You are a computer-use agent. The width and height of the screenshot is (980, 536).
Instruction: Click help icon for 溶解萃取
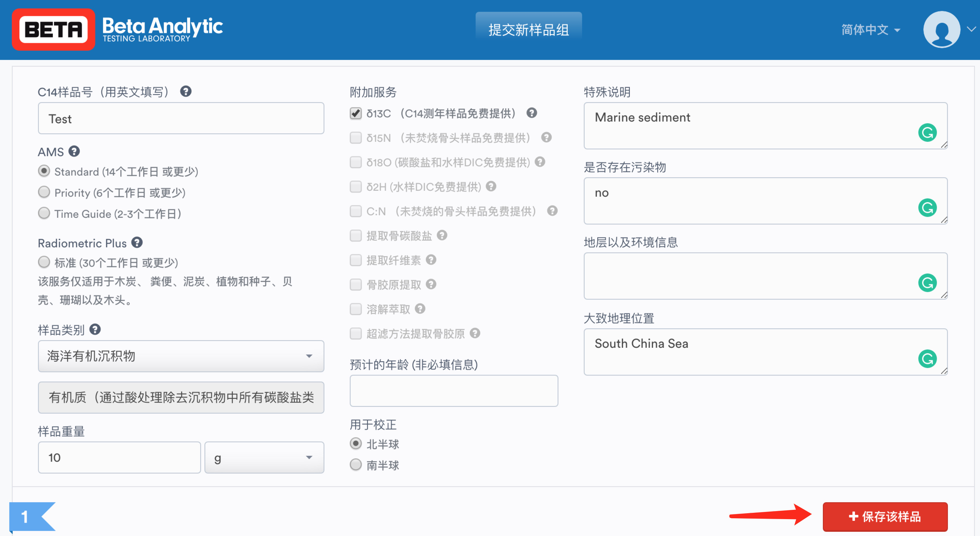tap(420, 309)
